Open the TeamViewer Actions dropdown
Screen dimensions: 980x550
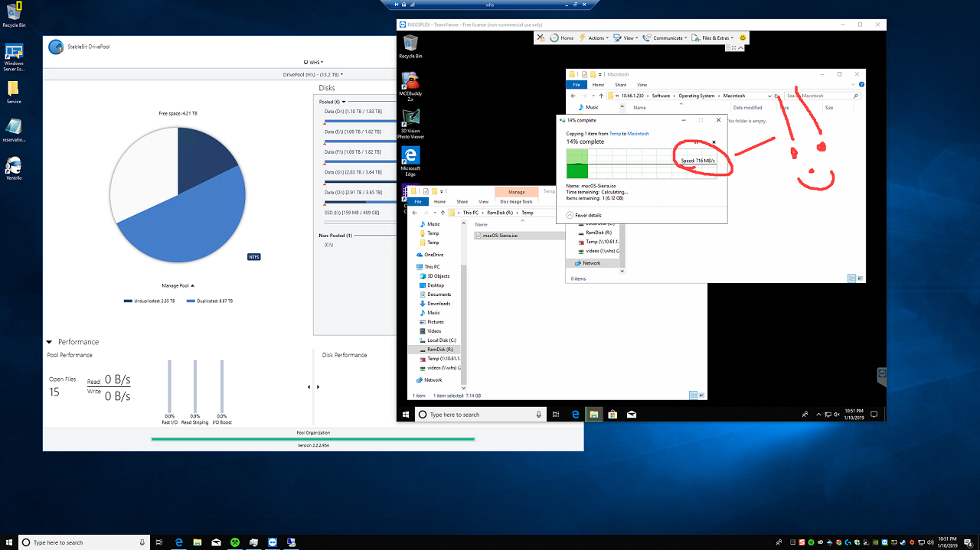pyautogui.click(x=596, y=37)
